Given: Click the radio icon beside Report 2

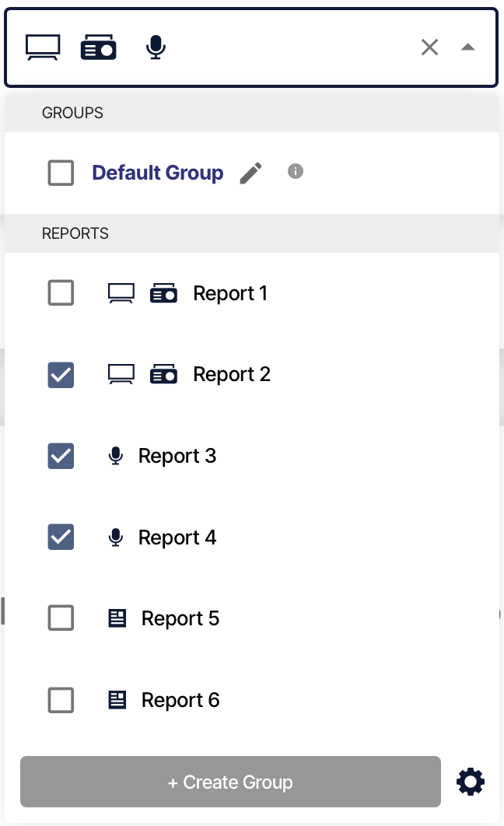Looking at the screenshot, I should 164,375.
